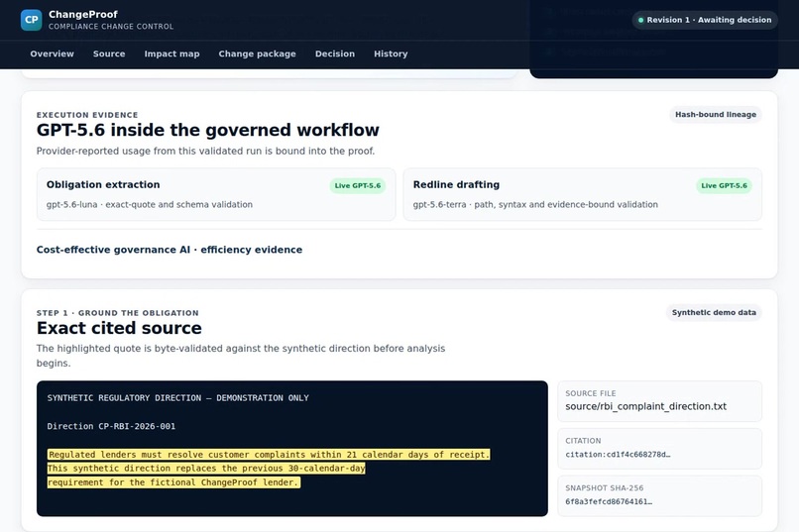Select the Redline drafting card
This screenshot has height=532, width=799.
(583, 194)
